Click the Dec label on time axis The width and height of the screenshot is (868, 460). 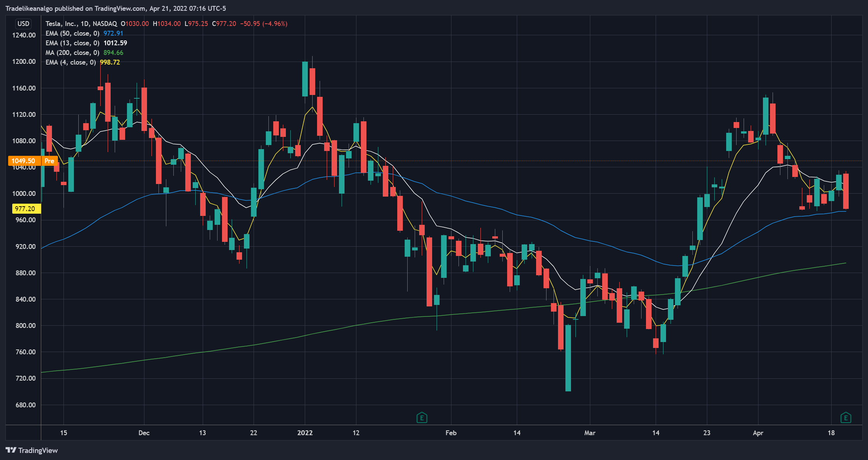(x=144, y=433)
